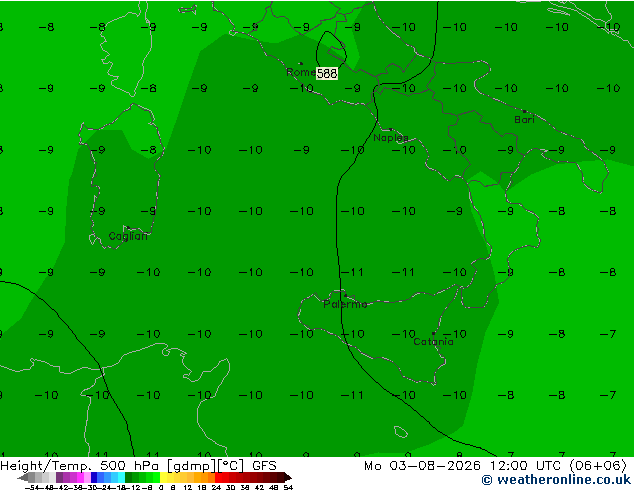Click the '-54' value on the legend scale

(31, 487)
